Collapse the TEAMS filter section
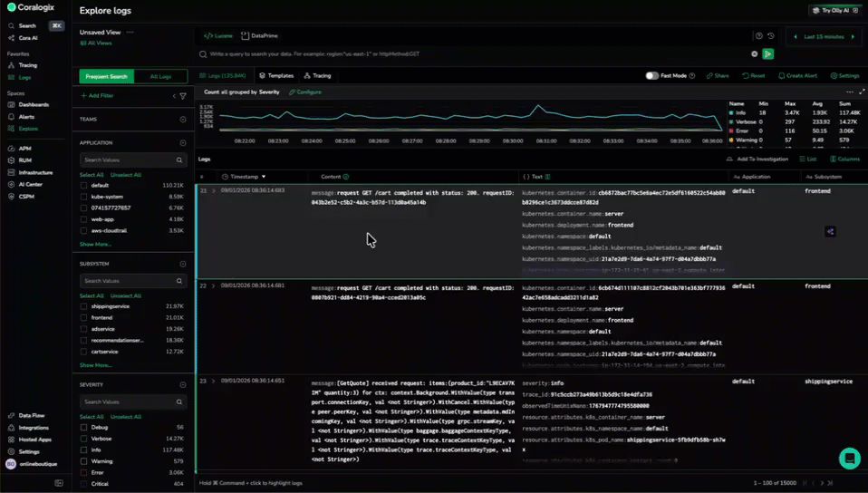This screenshot has height=493, width=868. [183, 120]
